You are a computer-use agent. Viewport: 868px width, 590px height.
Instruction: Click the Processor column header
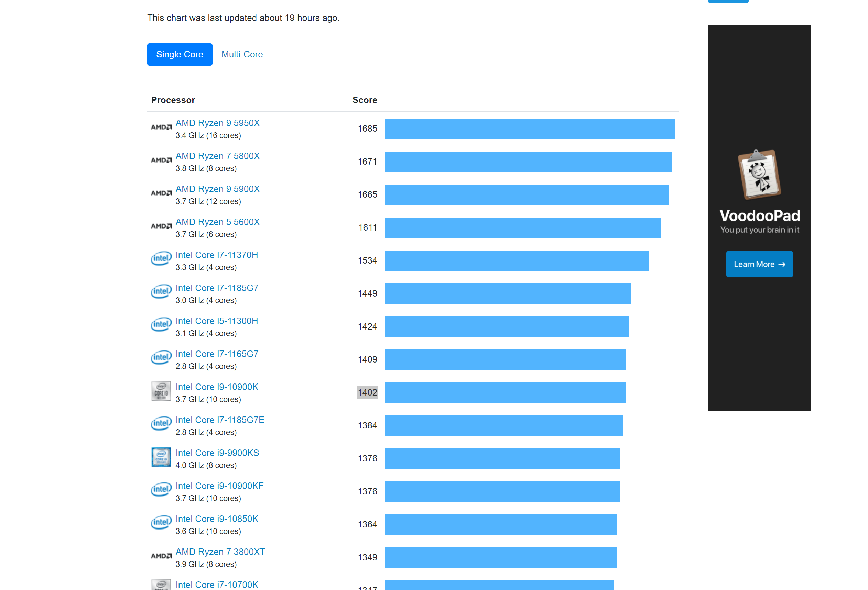click(x=173, y=100)
